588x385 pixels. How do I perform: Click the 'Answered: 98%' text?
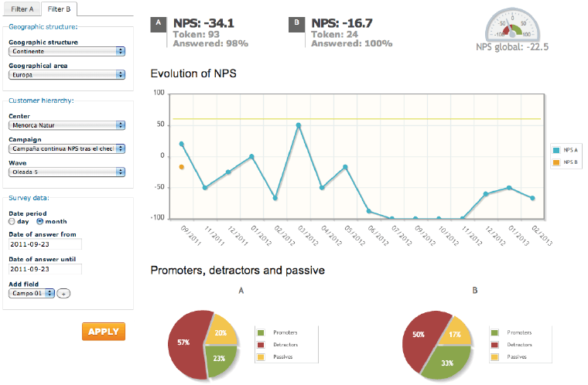(x=210, y=43)
